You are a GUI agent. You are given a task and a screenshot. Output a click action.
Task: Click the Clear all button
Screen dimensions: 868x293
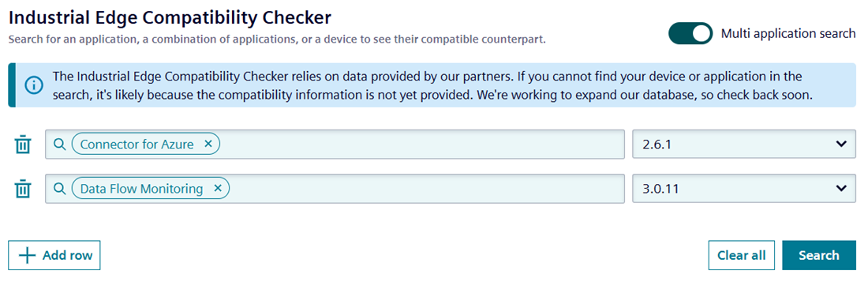(742, 255)
